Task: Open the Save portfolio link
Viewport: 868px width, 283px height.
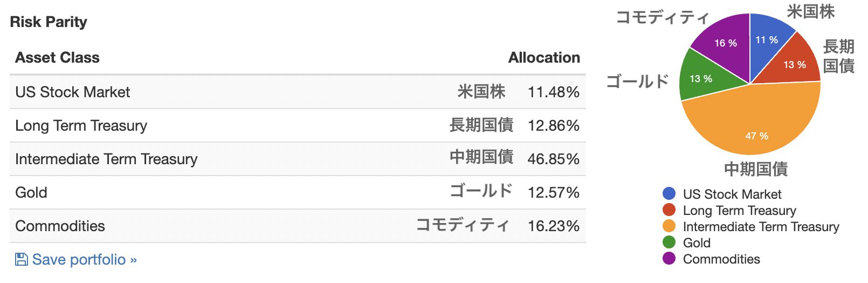Action: click(85, 260)
